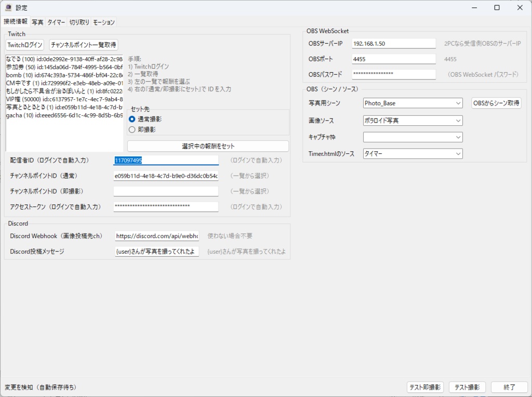Screen dimensions: 532x397
Task: Select the gacha (10) reward row
Action: pos(64,115)
